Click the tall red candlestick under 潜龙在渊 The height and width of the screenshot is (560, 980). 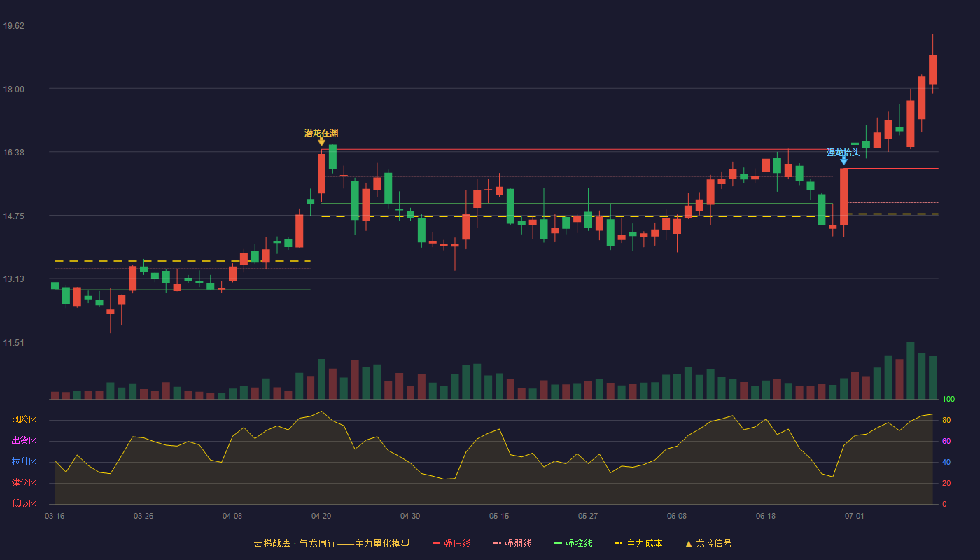[321, 174]
